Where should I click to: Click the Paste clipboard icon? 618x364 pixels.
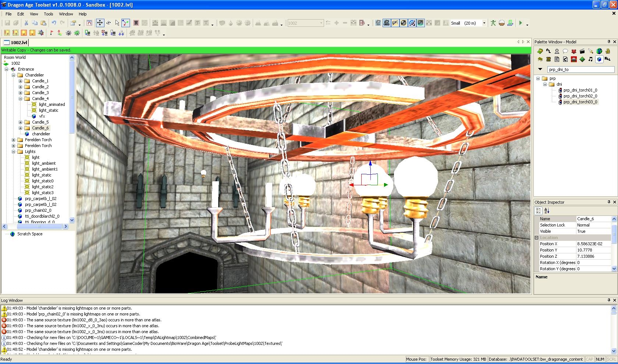click(43, 23)
